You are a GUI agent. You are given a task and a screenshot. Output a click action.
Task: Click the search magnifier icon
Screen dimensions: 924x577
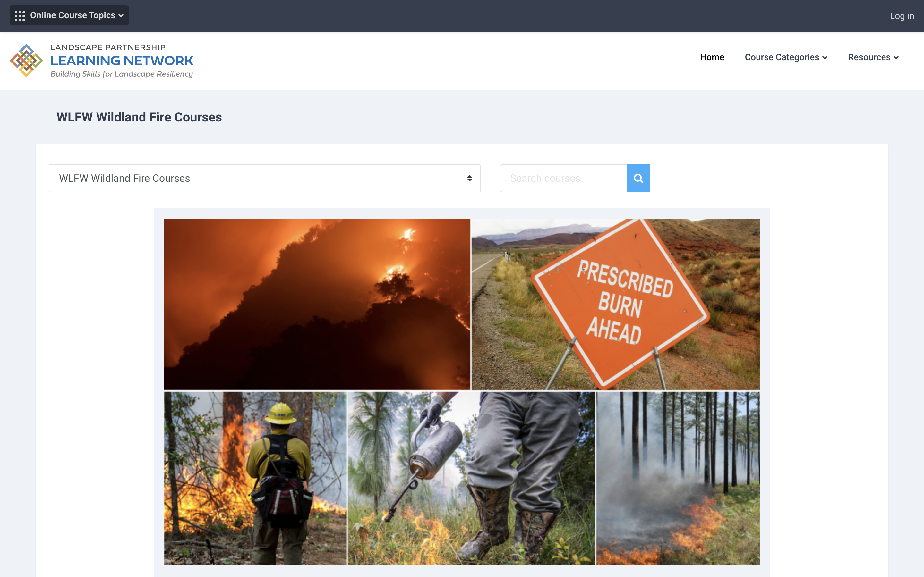(637, 178)
